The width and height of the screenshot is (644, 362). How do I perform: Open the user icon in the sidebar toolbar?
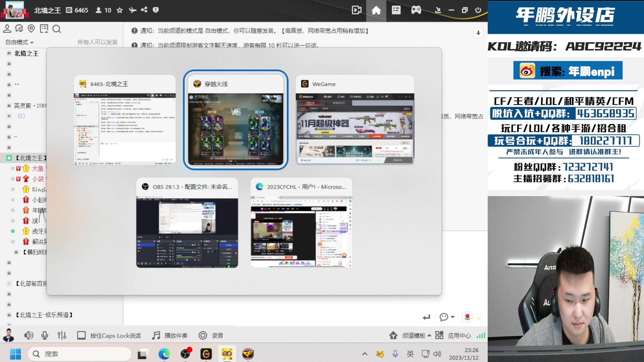[x=7, y=29]
